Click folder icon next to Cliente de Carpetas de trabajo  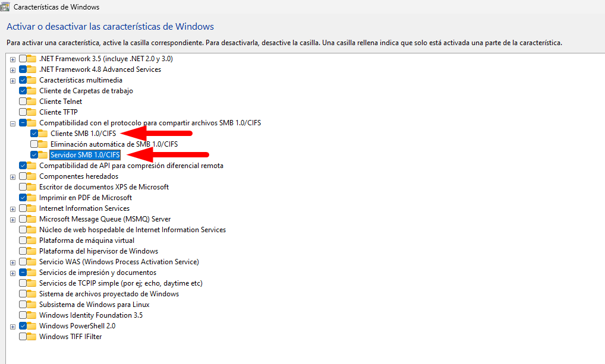coord(31,91)
